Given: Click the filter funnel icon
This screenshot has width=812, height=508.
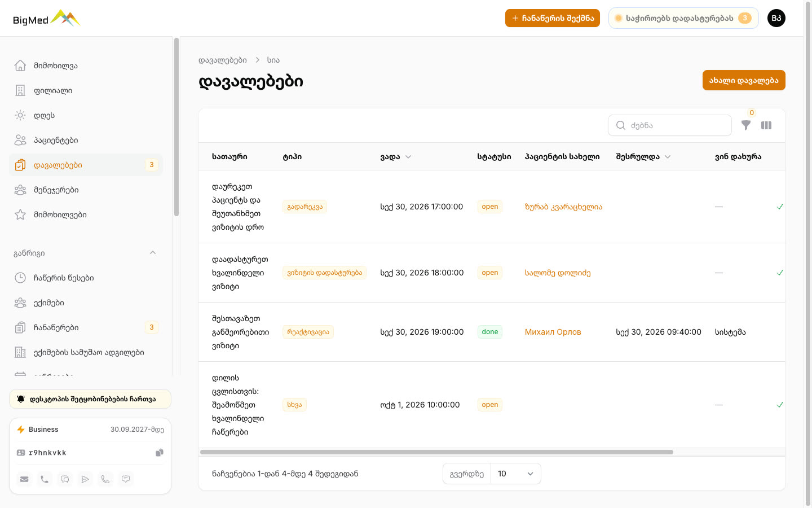Looking at the screenshot, I should point(745,125).
